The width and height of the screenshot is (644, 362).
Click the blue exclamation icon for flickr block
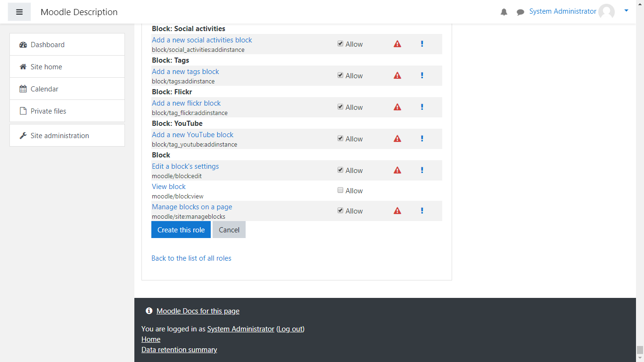pos(422,107)
